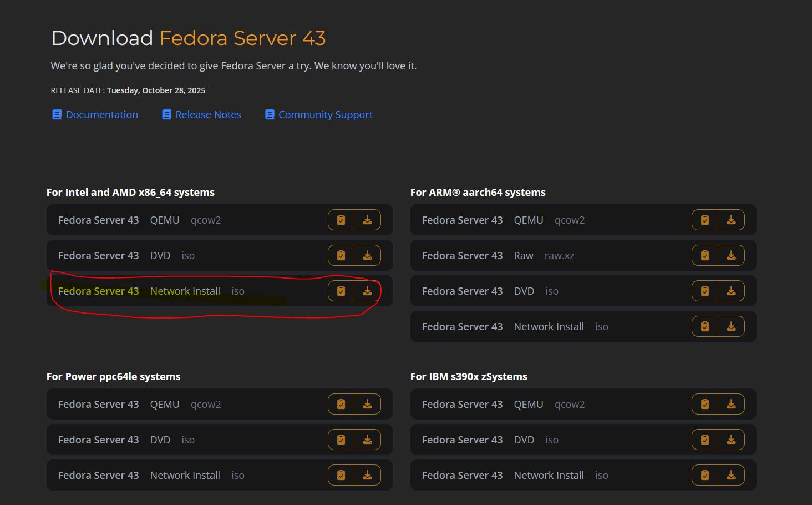Click 'raw.xz' format text
The height and width of the screenshot is (505, 812).
click(x=559, y=256)
